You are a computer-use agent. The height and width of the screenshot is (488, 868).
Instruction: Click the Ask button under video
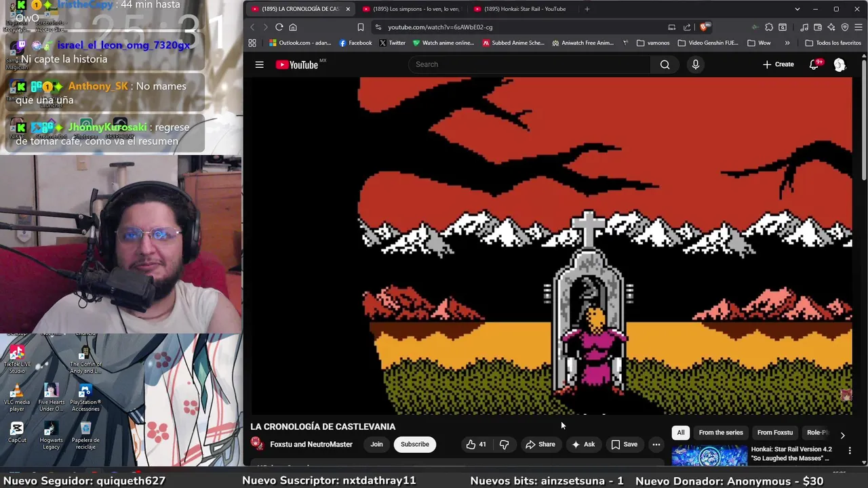583,445
